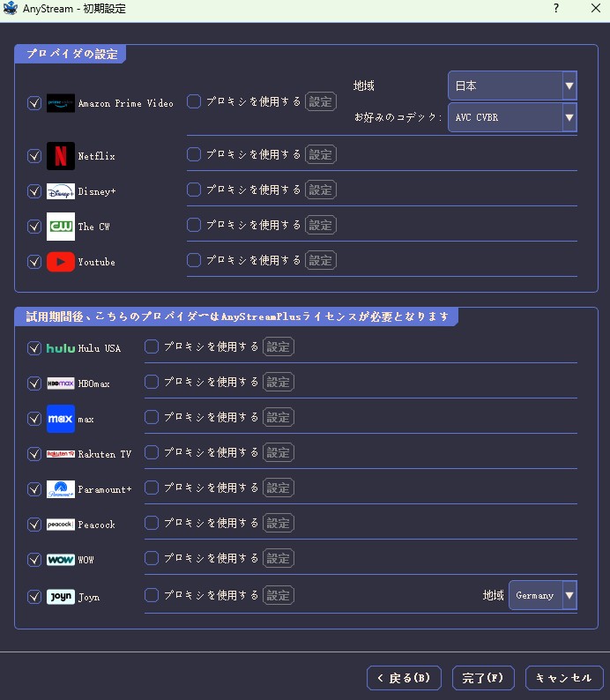Image resolution: width=610 pixels, height=700 pixels.
Task: Click the red Youtube play logo
Action: point(61,262)
